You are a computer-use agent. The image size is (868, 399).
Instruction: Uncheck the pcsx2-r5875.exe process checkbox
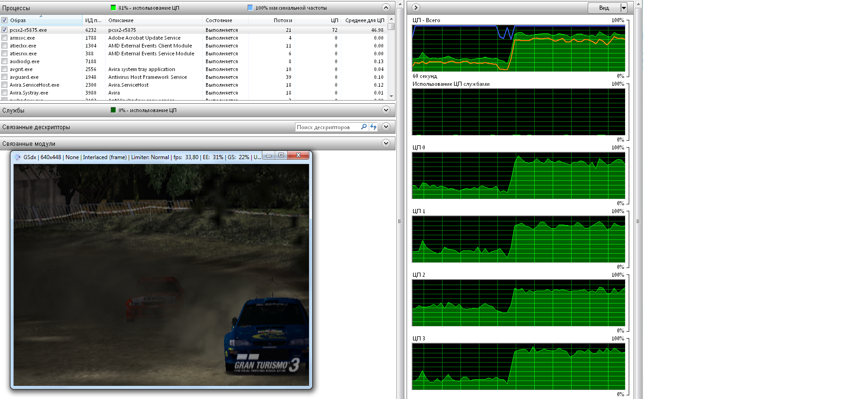click(5, 30)
